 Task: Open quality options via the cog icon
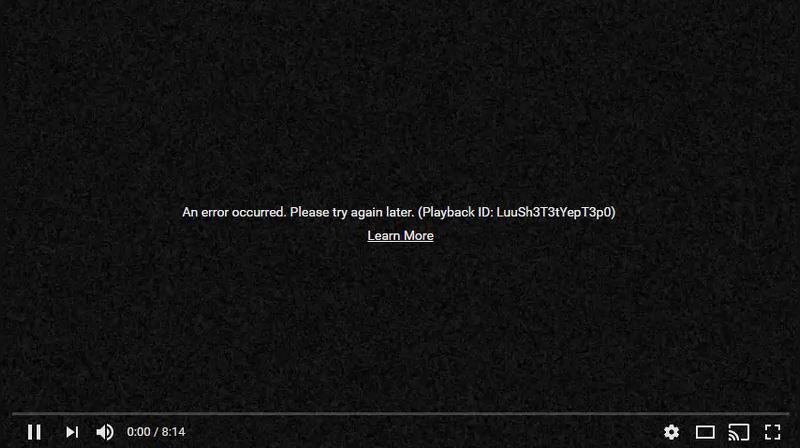coord(671,432)
